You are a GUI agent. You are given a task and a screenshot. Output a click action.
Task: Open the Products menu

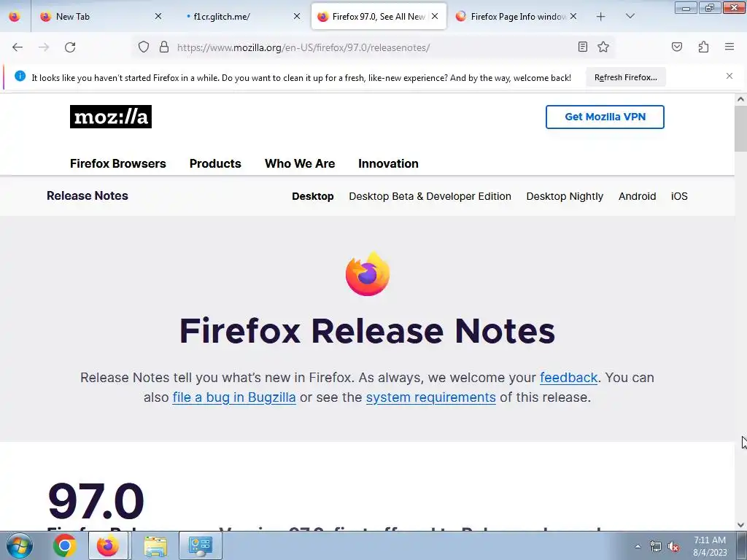click(x=215, y=163)
